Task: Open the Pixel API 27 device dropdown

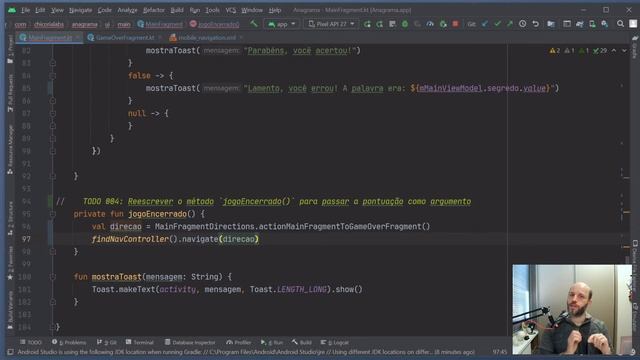Action: 331,24
